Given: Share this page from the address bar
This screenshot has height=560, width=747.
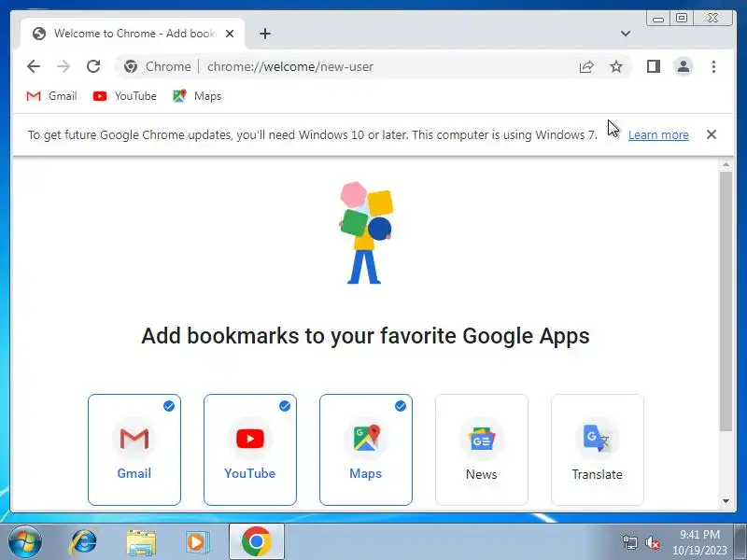Looking at the screenshot, I should pyautogui.click(x=586, y=66).
